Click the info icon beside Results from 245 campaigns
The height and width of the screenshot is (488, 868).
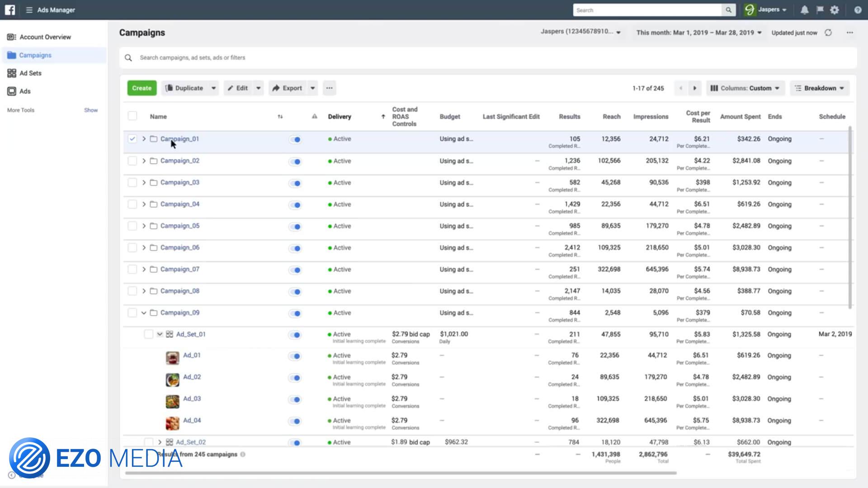pos(243,454)
